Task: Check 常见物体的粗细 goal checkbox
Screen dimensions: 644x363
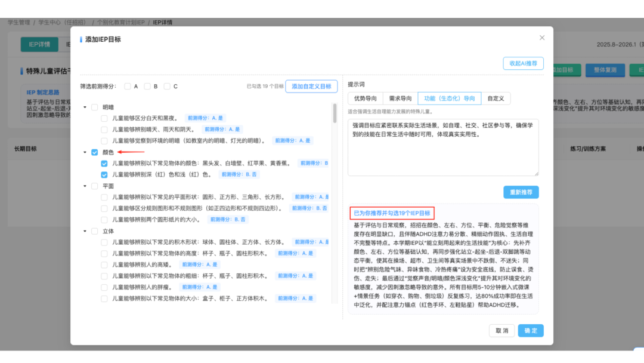Action: [x=104, y=276]
